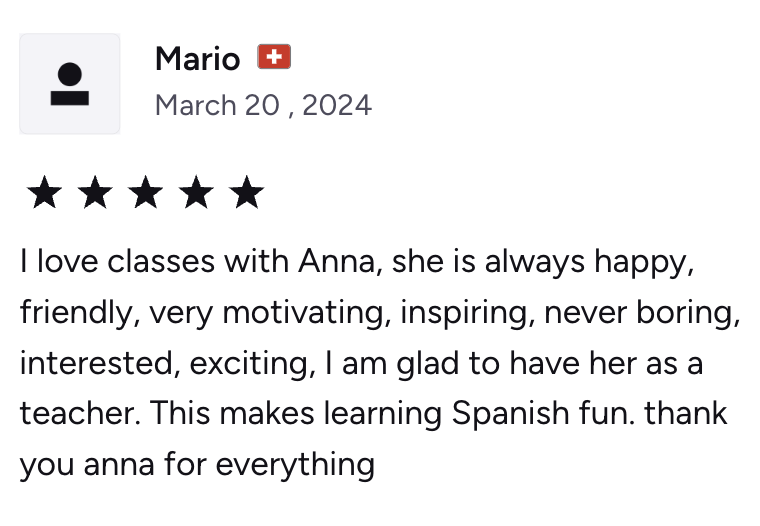
Task: Click the word 'everything' ending the review
Action: coord(295,464)
